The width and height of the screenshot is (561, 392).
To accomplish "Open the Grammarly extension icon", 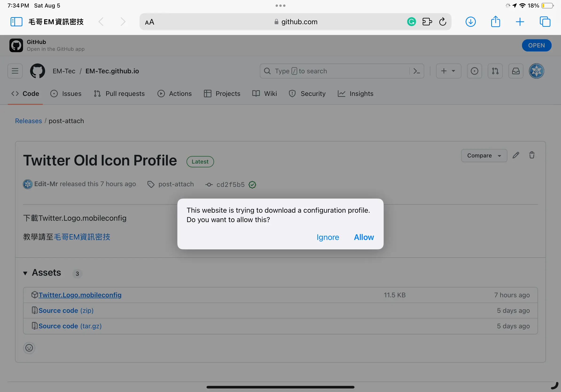I will pos(411,22).
